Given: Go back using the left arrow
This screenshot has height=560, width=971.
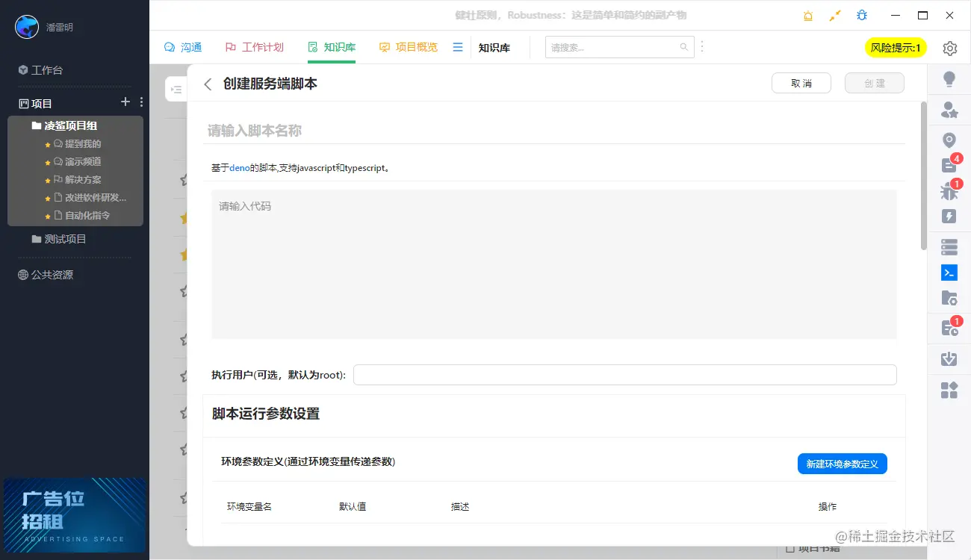Looking at the screenshot, I should (x=208, y=84).
